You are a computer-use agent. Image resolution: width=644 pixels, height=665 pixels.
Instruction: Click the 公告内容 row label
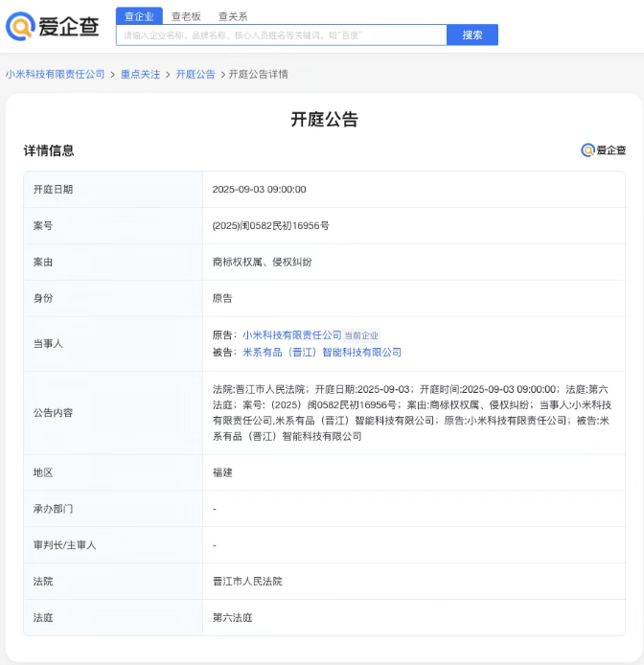click(x=53, y=413)
